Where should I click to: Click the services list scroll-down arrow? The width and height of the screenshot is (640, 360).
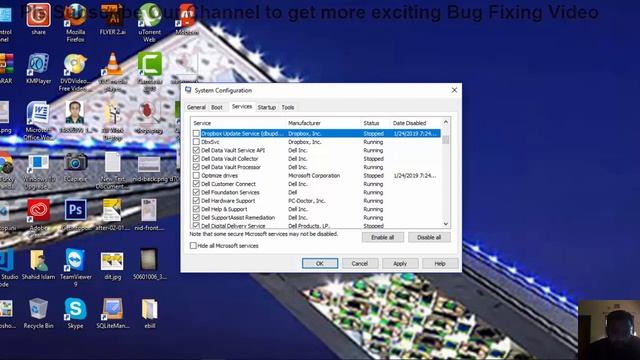(446, 224)
